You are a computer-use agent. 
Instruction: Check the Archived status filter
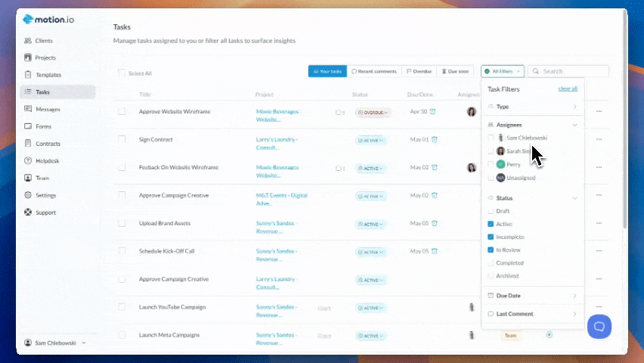click(x=491, y=276)
